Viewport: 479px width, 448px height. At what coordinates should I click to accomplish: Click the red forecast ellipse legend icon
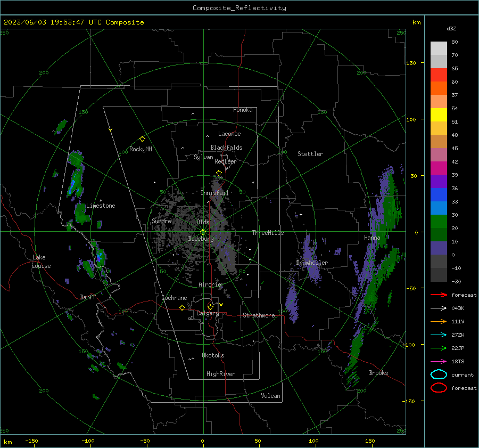(x=439, y=388)
